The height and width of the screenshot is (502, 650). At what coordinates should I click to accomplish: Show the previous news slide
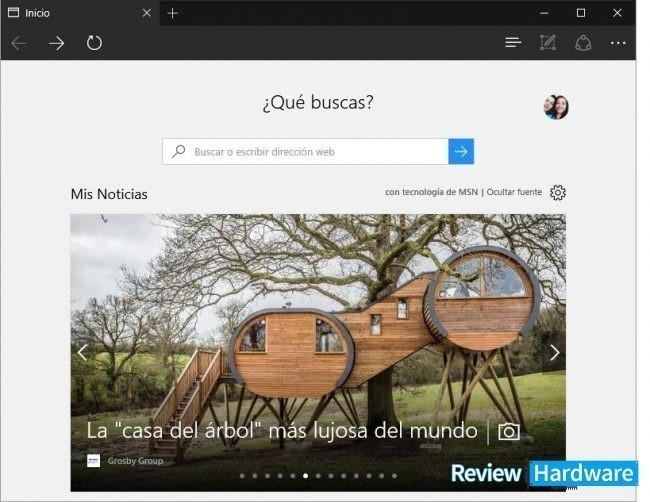click(x=82, y=353)
